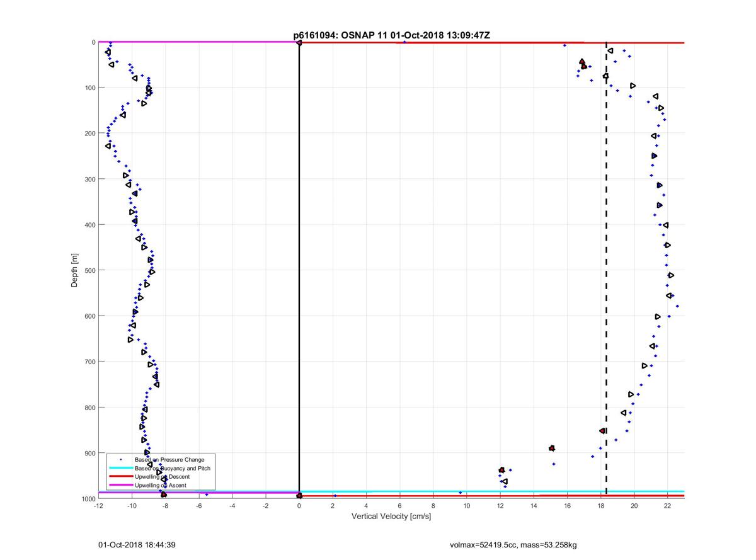
Task: Click the velocity axis tick '-6'
Action: tap(198, 505)
